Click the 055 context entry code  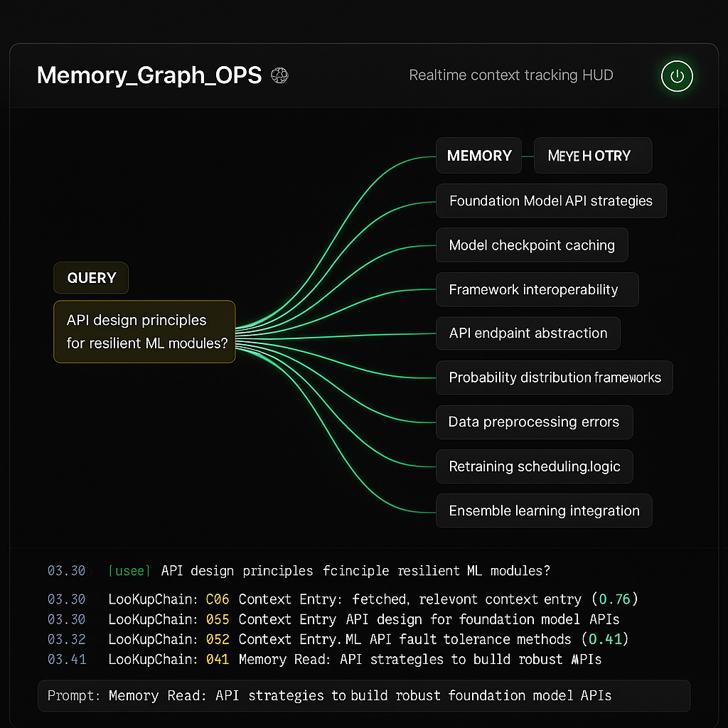(218, 619)
